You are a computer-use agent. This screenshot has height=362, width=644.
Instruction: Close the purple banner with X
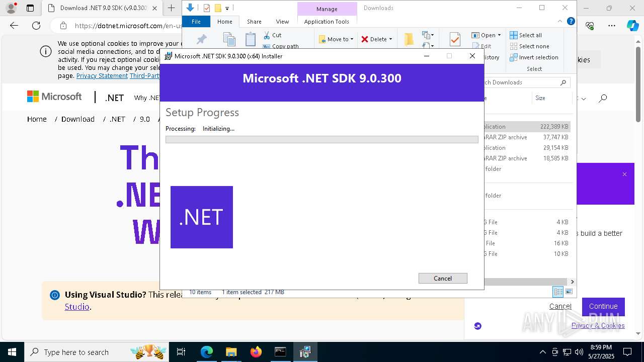[624, 174]
